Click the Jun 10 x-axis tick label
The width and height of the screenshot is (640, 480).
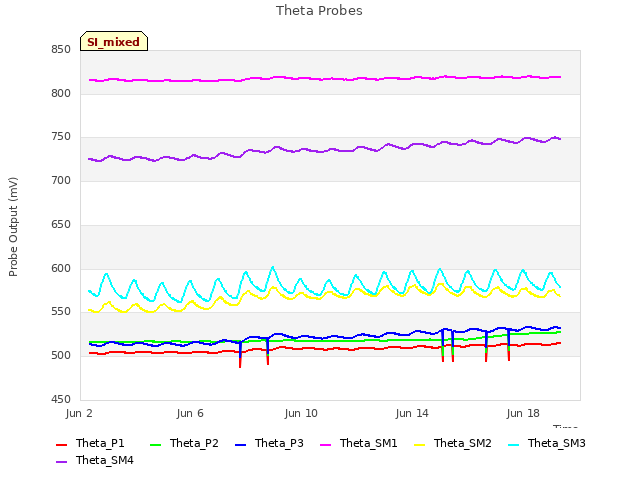301,413
